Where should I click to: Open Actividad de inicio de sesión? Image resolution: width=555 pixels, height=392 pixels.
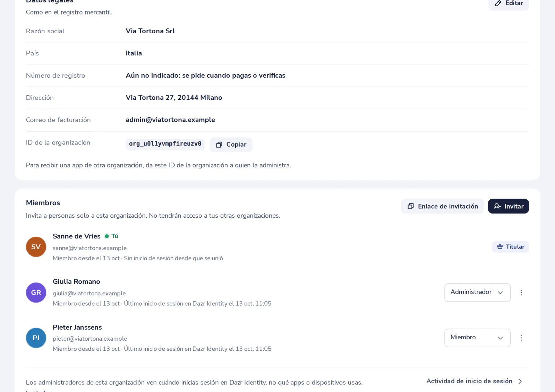(474, 381)
